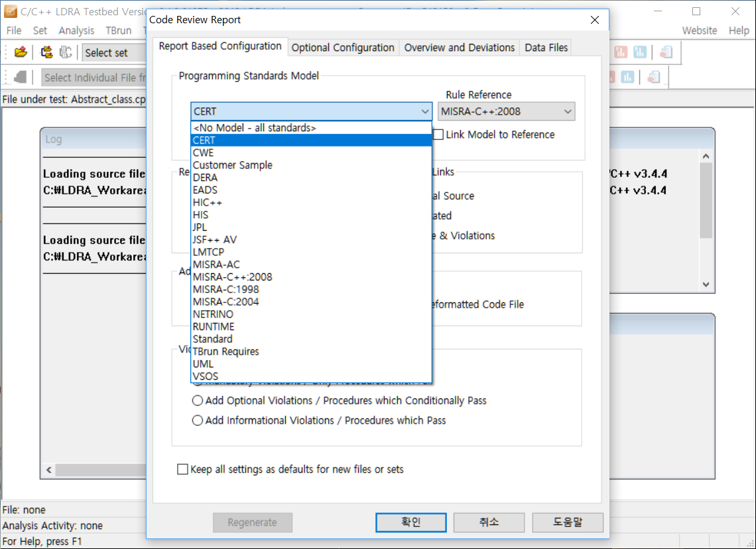756x549 pixels.
Task: Click the 확인 confirm button
Action: pyautogui.click(x=410, y=522)
